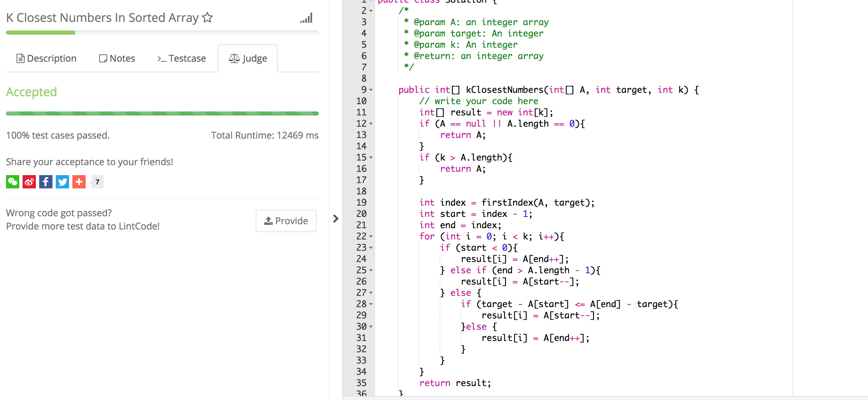Click 'Provide more test data to LintCode!' text
Image resolution: width=868 pixels, height=400 pixels.
click(83, 226)
